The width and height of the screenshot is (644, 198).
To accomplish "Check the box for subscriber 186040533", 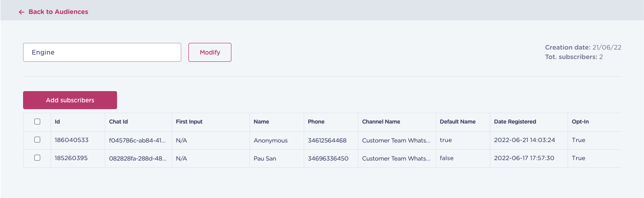I will pos(38,140).
